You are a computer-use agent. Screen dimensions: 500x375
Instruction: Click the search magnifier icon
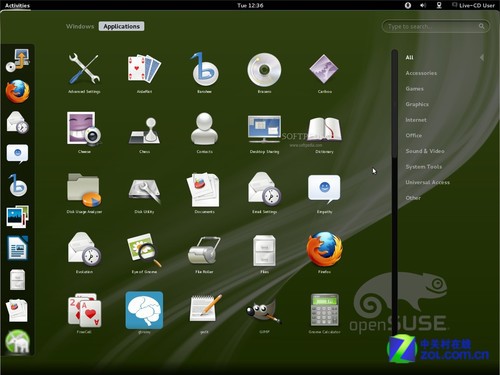tap(481, 26)
